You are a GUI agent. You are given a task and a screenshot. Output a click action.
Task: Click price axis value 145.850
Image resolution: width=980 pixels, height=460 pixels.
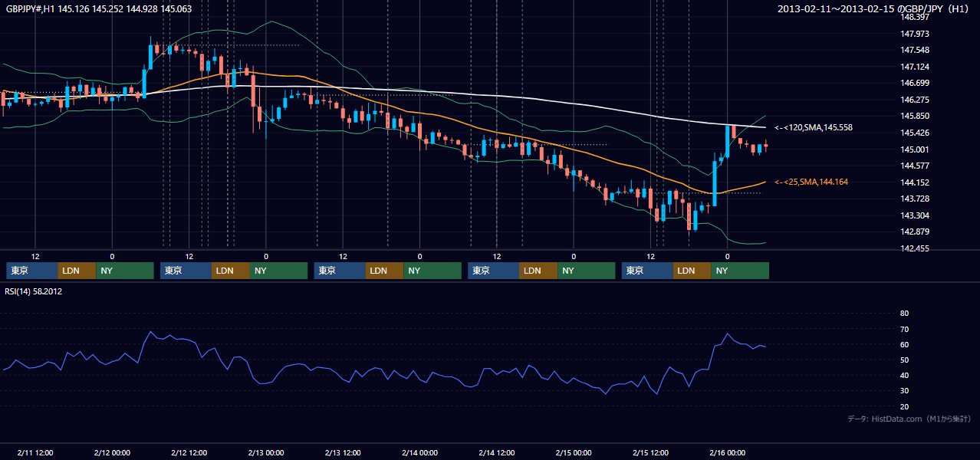tap(915, 116)
